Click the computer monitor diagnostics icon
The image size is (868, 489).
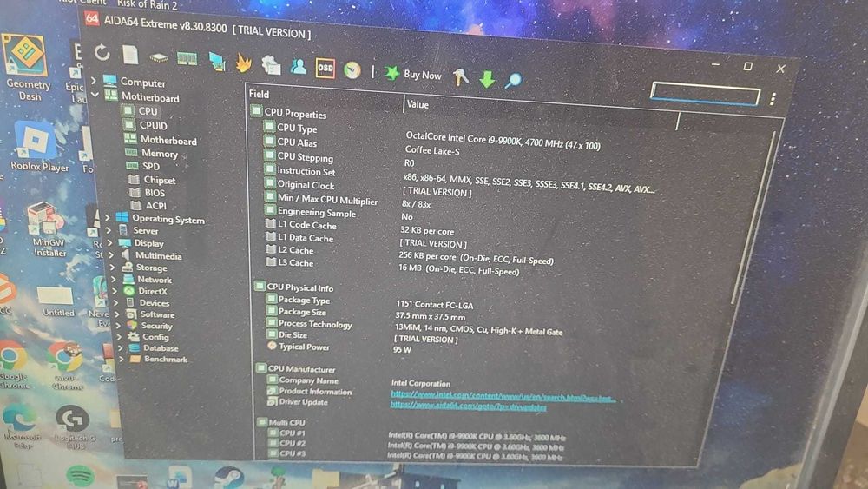click(216, 61)
